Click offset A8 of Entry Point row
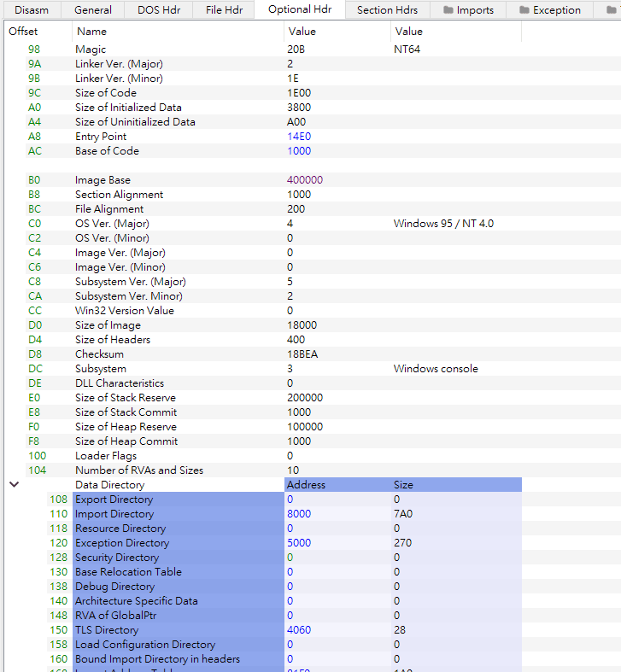The image size is (621, 672). (x=34, y=137)
